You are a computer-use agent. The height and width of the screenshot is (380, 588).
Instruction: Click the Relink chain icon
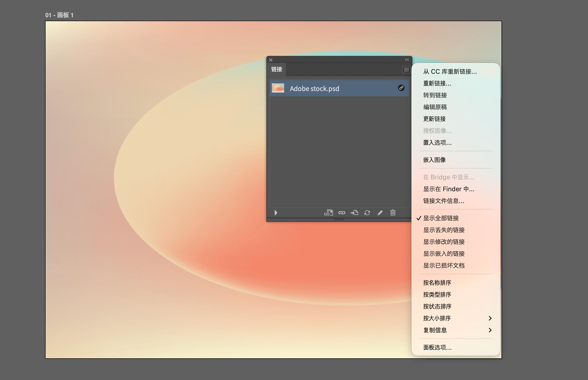coord(342,213)
